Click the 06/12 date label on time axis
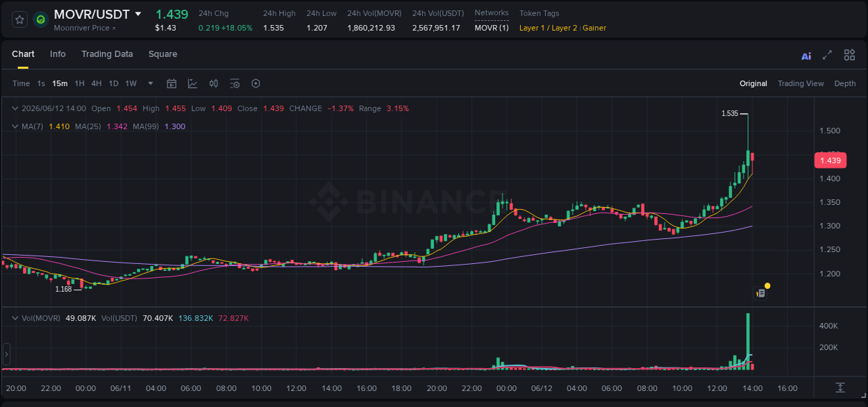868x407 pixels. [542, 388]
